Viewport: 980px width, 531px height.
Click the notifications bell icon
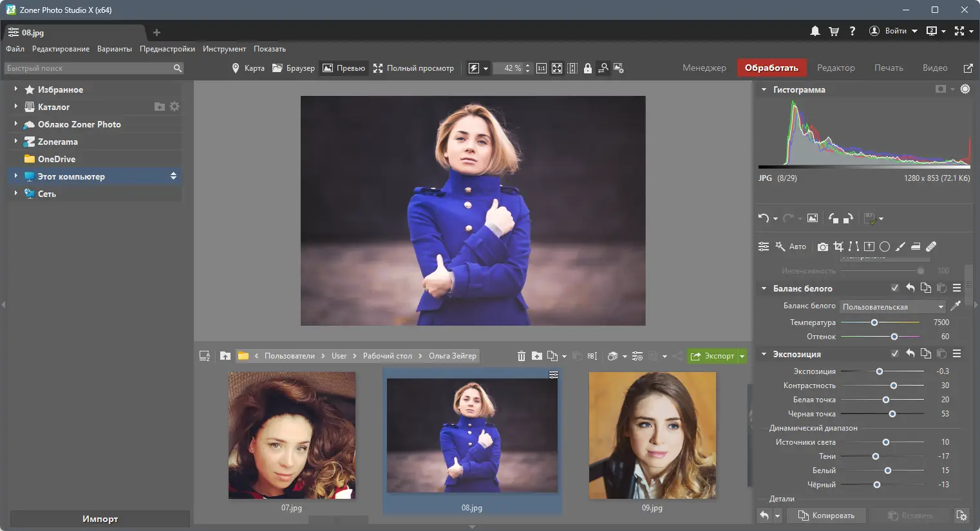815,31
